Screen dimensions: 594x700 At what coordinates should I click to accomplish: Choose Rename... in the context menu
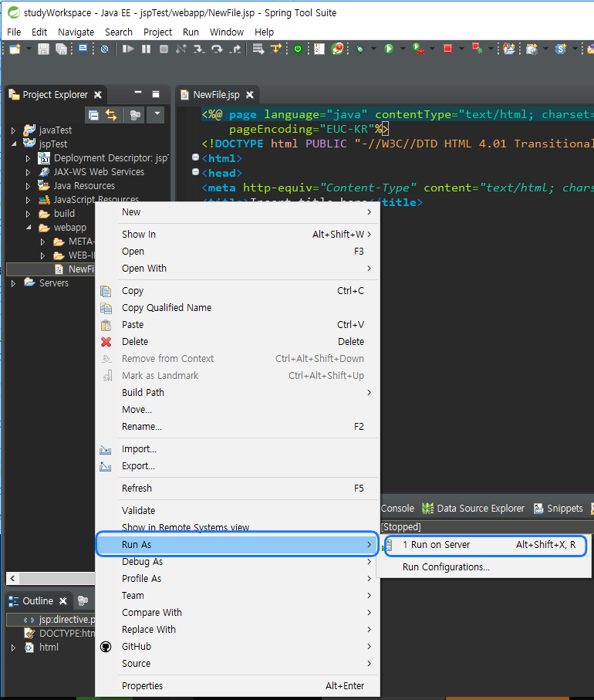tap(238, 426)
